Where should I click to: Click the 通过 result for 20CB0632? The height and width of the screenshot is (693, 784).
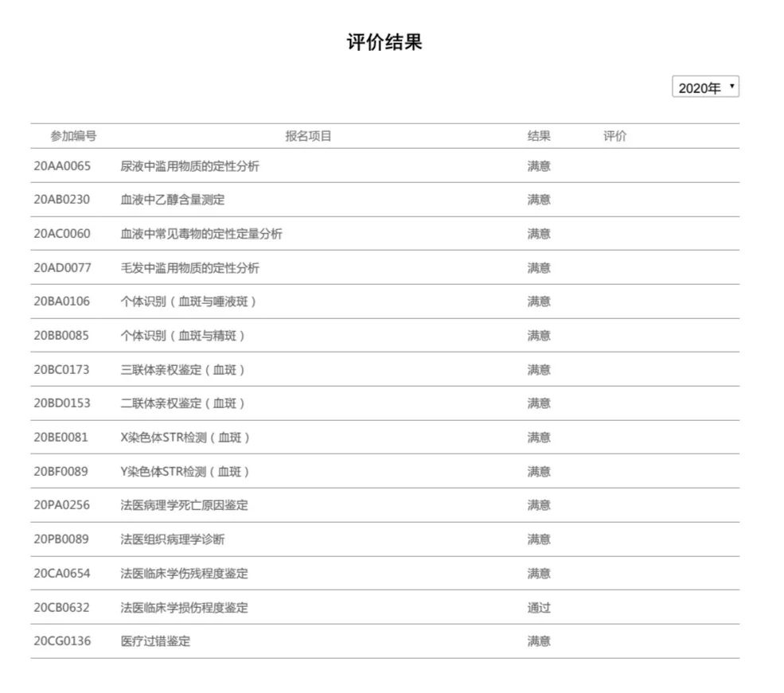click(539, 608)
